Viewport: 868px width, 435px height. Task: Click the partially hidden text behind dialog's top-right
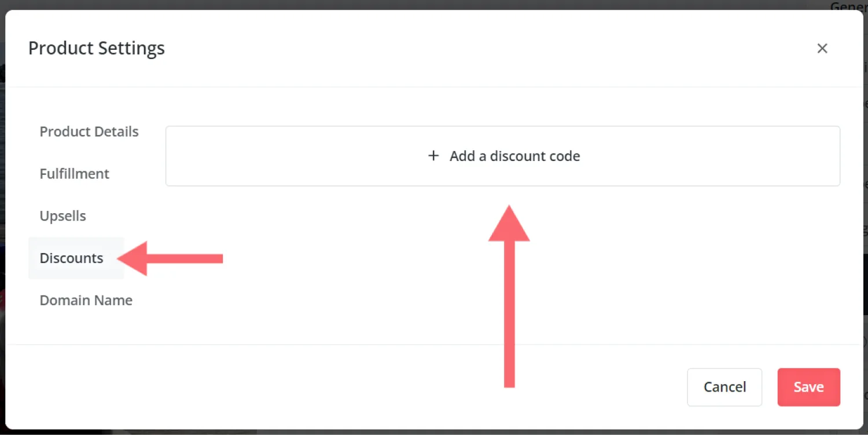[848, 6]
